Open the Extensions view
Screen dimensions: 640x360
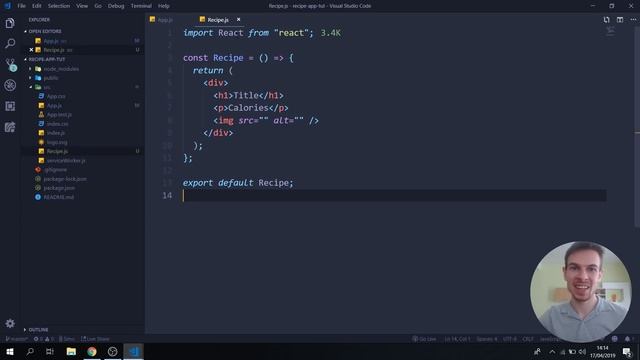(x=10, y=106)
